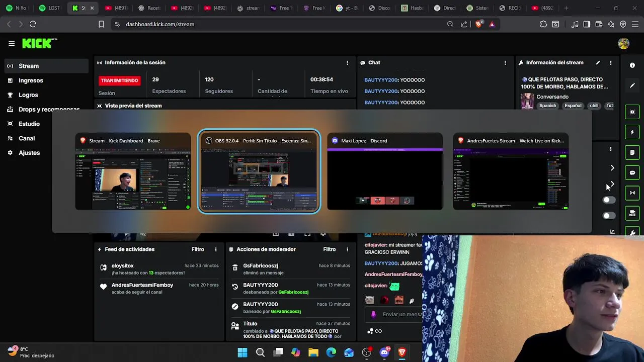Click the chill stream tag
The width and height of the screenshot is (644, 362).
(594, 106)
